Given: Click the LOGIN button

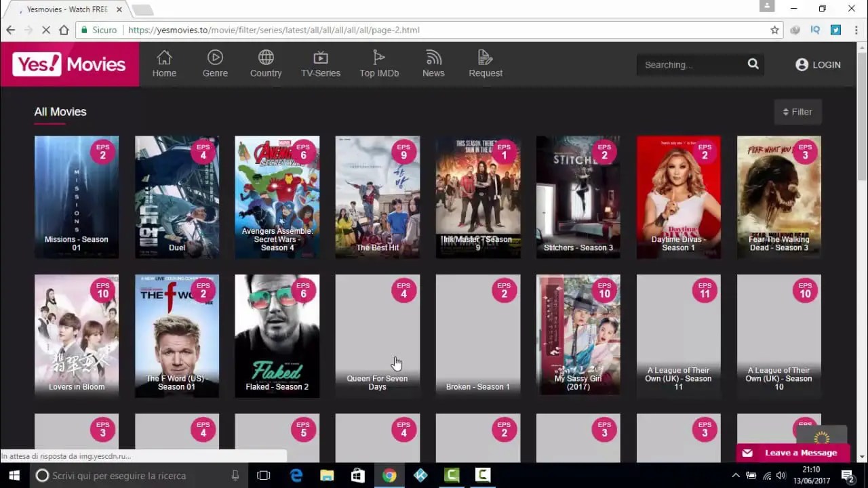Looking at the screenshot, I should [818, 64].
